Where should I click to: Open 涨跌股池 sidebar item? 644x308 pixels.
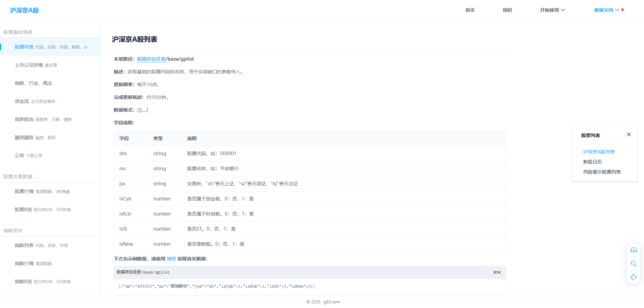click(x=50, y=119)
